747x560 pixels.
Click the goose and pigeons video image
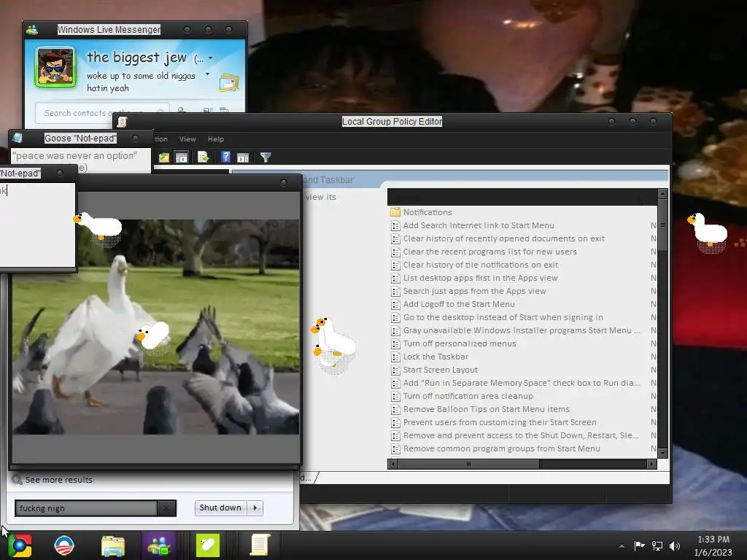pyautogui.click(x=156, y=327)
